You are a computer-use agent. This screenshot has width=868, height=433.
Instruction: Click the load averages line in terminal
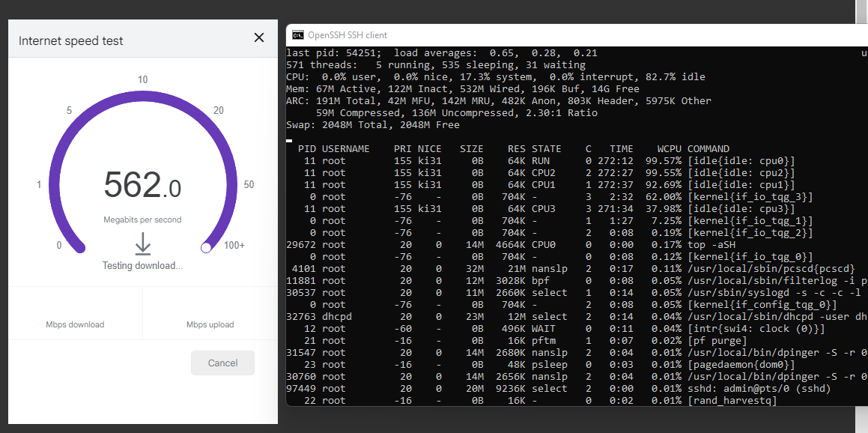442,52
